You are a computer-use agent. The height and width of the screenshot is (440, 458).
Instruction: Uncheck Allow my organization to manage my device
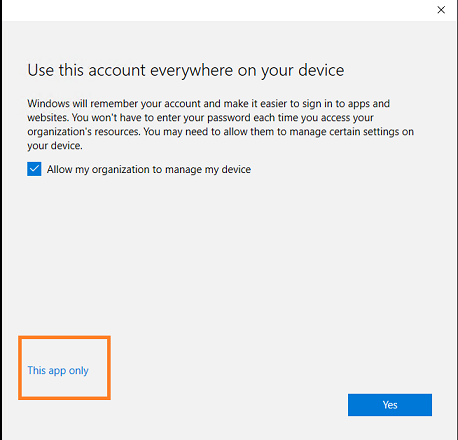coord(34,169)
